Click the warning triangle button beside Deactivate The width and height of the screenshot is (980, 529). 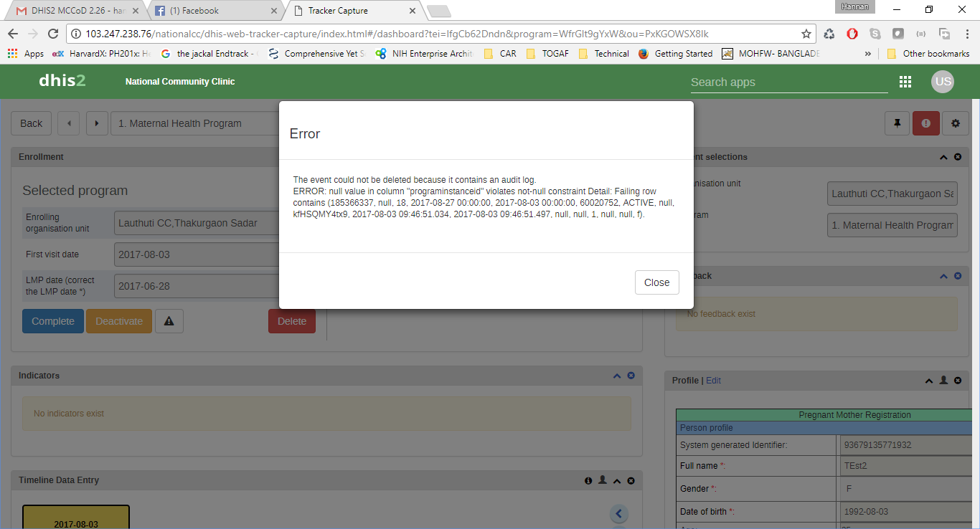pyautogui.click(x=169, y=321)
